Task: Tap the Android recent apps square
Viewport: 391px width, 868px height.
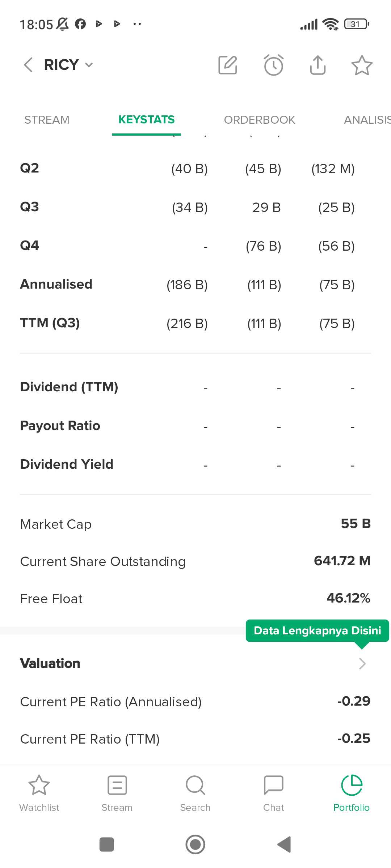Action: (x=106, y=844)
